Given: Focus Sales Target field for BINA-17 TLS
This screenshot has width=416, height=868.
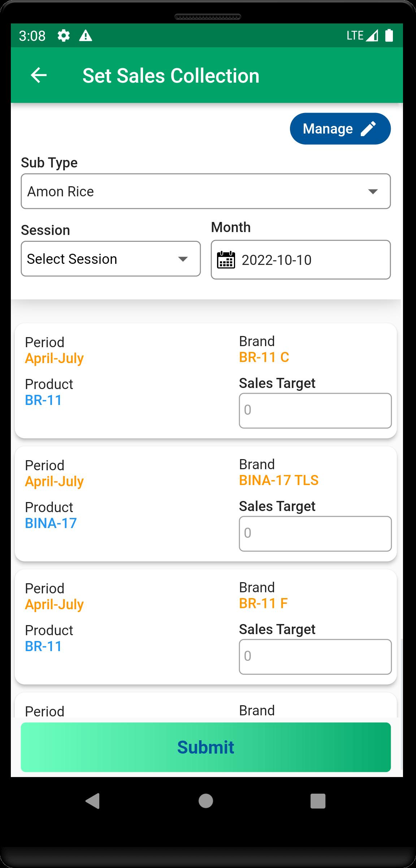Looking at the screenshot, I should coord(315,534).
